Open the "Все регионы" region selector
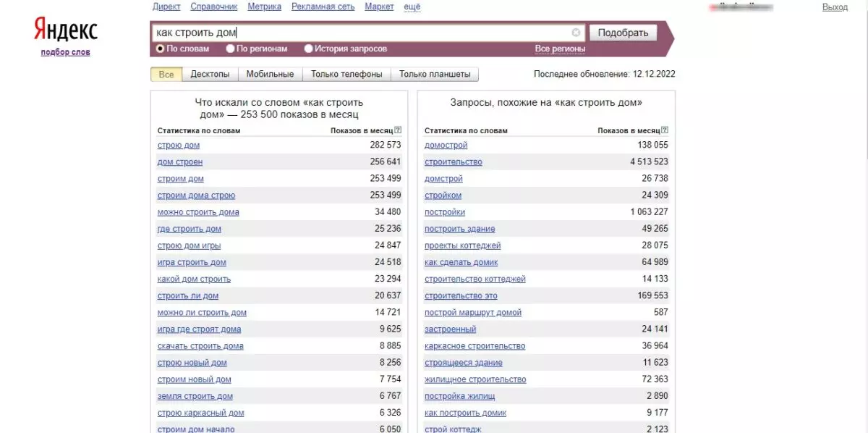 click(560, 49)
